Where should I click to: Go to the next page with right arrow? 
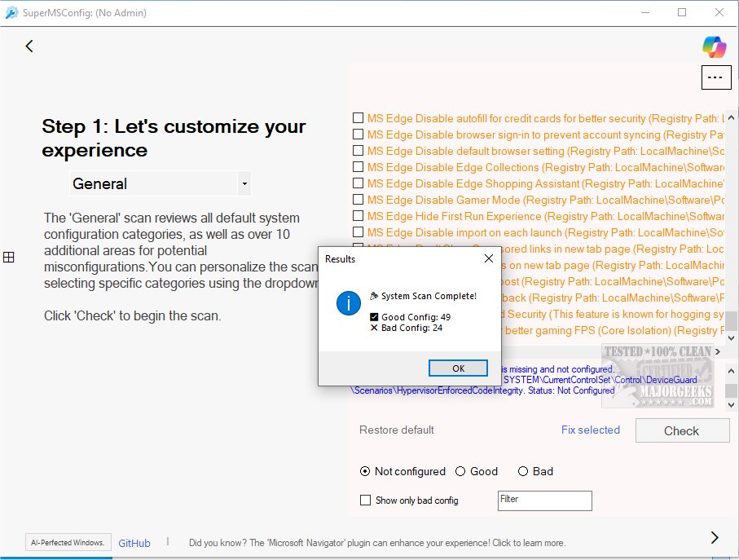point(715,537)
